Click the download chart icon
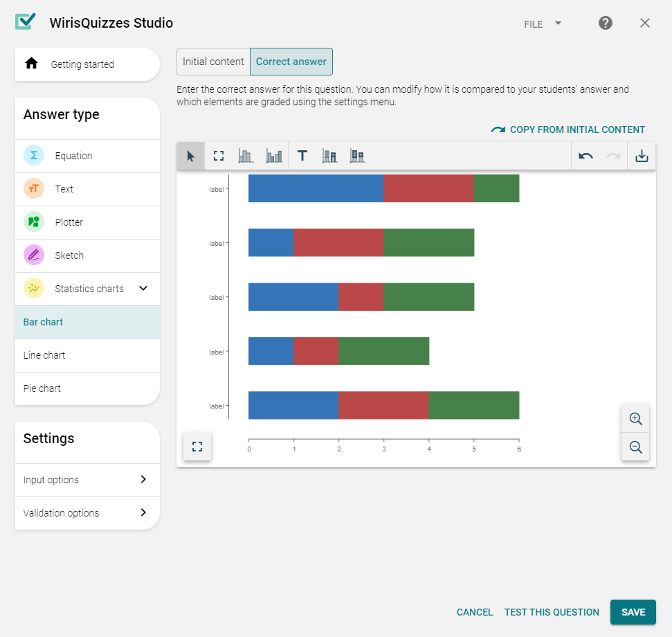 tap(642, 156)
